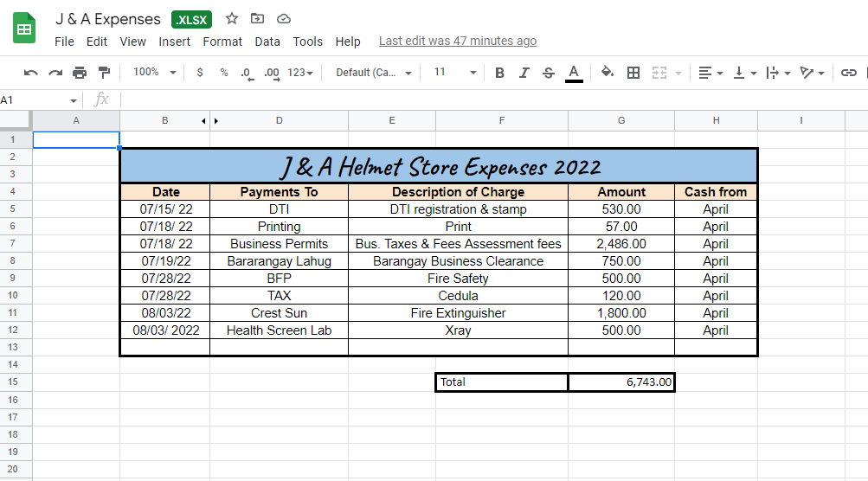Select the Total label cell
This screenshot has height=481, width=868.
(502, 382)
